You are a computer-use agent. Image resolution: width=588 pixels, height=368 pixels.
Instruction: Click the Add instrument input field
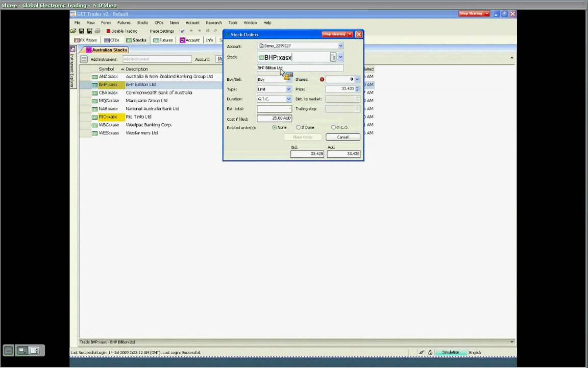click(157, 59)
